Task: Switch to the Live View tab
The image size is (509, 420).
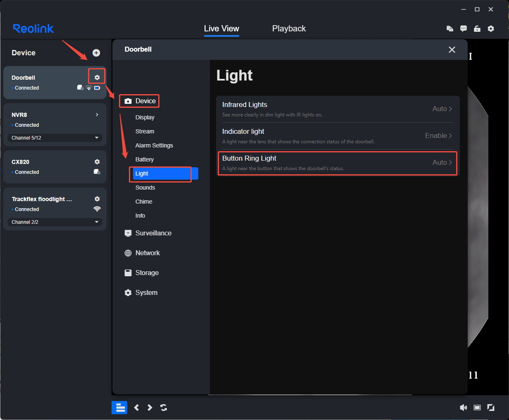Action: tap(221, 28)
